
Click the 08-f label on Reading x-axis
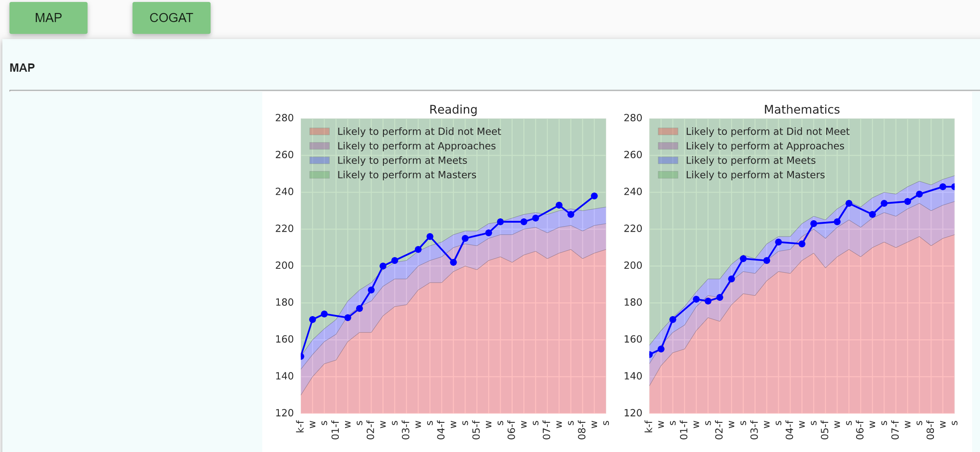[x=582, y=430]
